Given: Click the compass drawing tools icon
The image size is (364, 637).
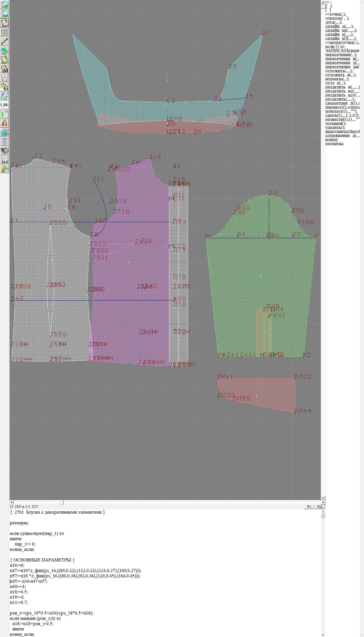Looking at the screenshot, I should point(5,78).
